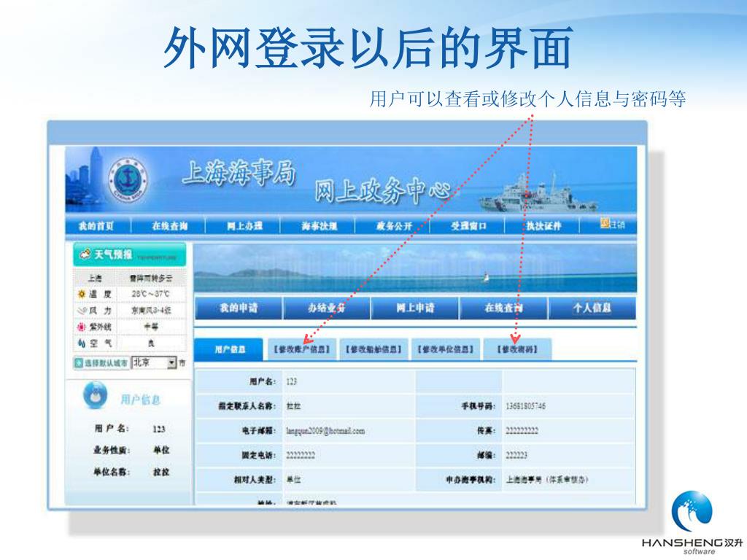Click the 指定联系人名称 value 拉拉
This screenshot has width=747, height=560.
point(293,406)
